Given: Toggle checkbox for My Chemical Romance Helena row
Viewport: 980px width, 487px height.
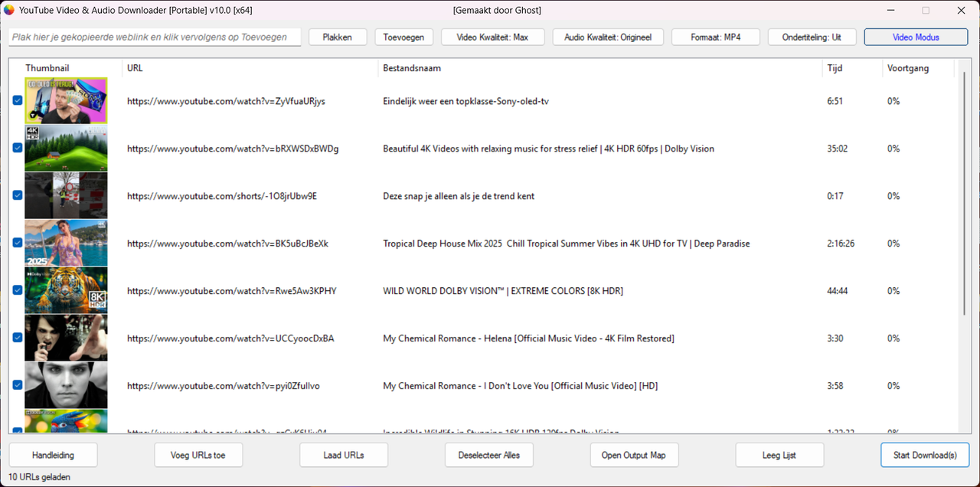Looking at the screenshot, I should coord(18,338).
